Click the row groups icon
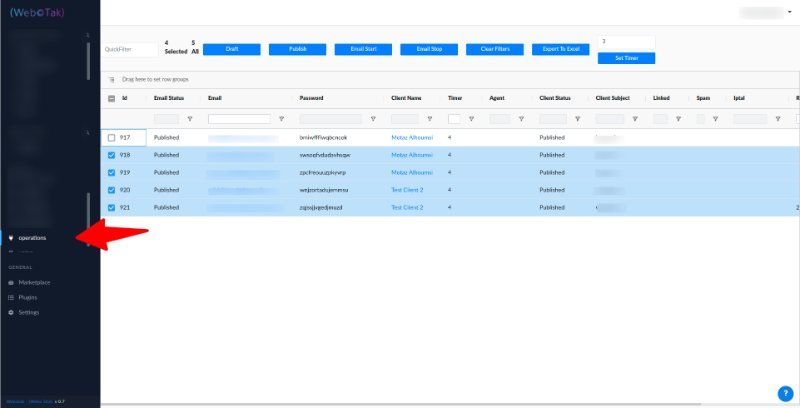This screenshot has height=408, width=800. [112, 80]
